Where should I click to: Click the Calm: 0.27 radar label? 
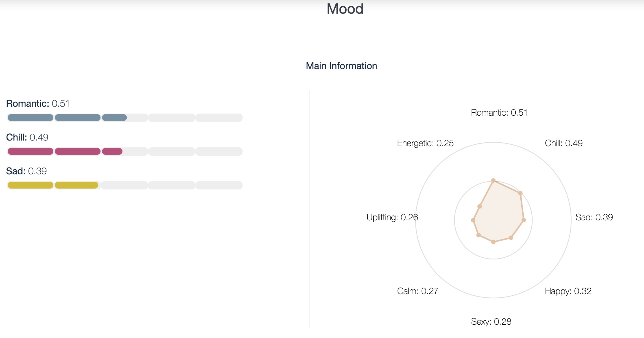tap(417, 291)
